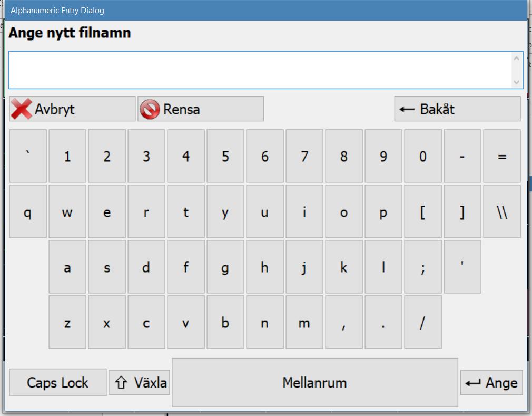
Task: Tap the forward slash key
Action: click(423, 322)
